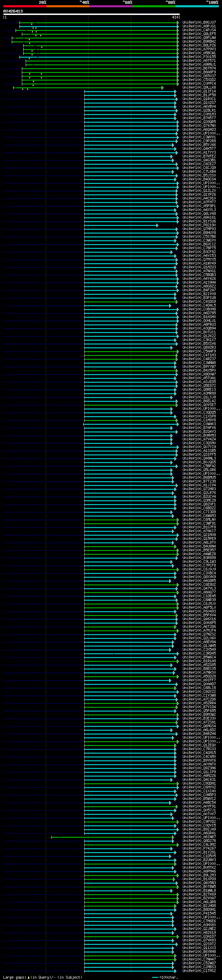The image size is (222, 980).
Task: Click label UniRef100_Q7MP93
Action: pyautogui.click(x=199, y=229)
